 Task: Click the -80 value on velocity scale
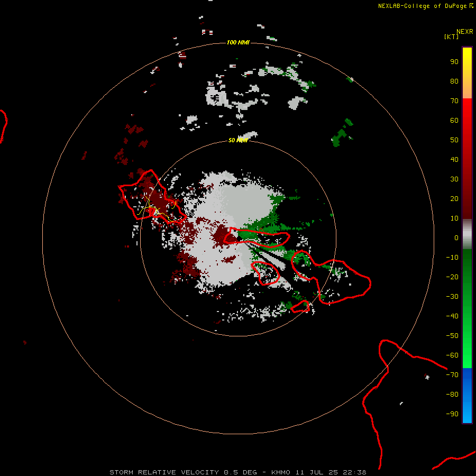click(x=452, y=395)
